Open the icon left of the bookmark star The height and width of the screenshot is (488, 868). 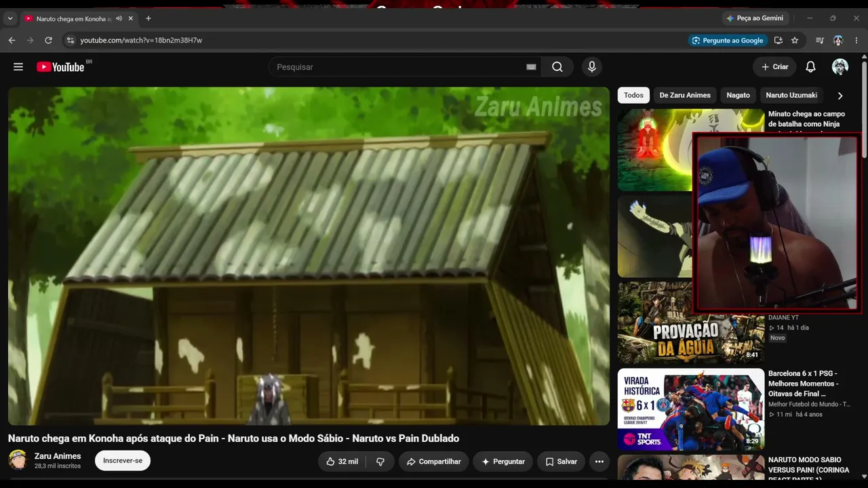click(778, 41)
